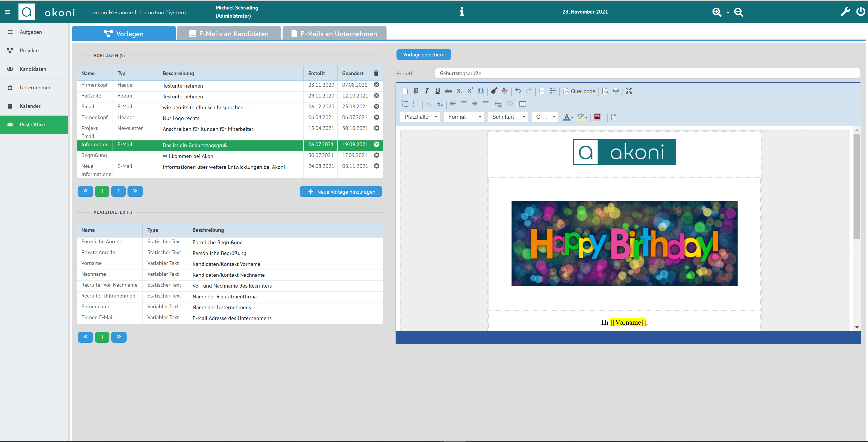Click Neue Vorlage hinzufügen button
The width and height of the screenshot is (868, 442).
pos(341,191)
